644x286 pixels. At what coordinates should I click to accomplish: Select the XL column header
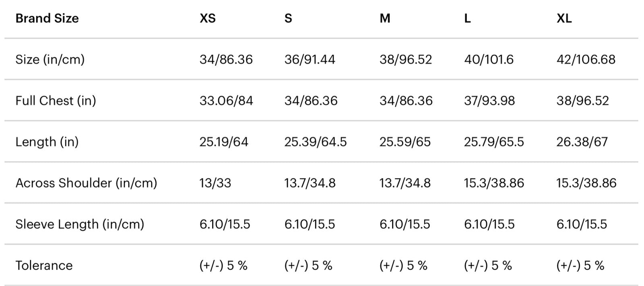(564, 19)
